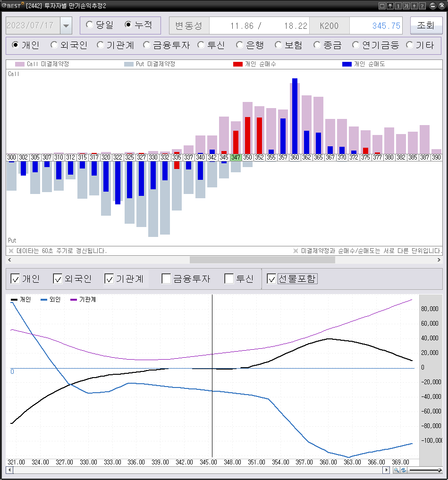Image resolution: width=448 pixels, height=480 pixels.
Task: Select the 보험 radio button
Action: pyautogui.click(x=278, y=45)
